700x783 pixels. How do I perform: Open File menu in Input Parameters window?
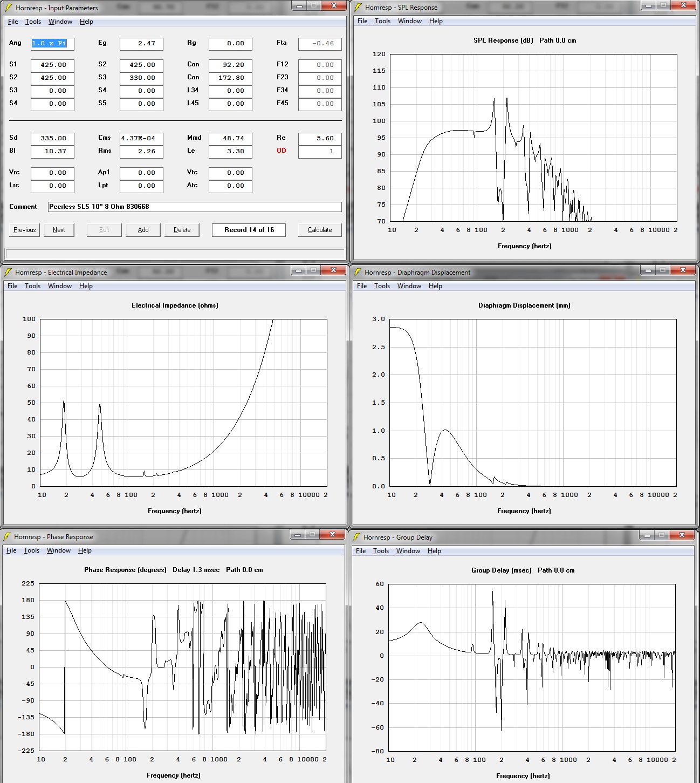(13, 22)
